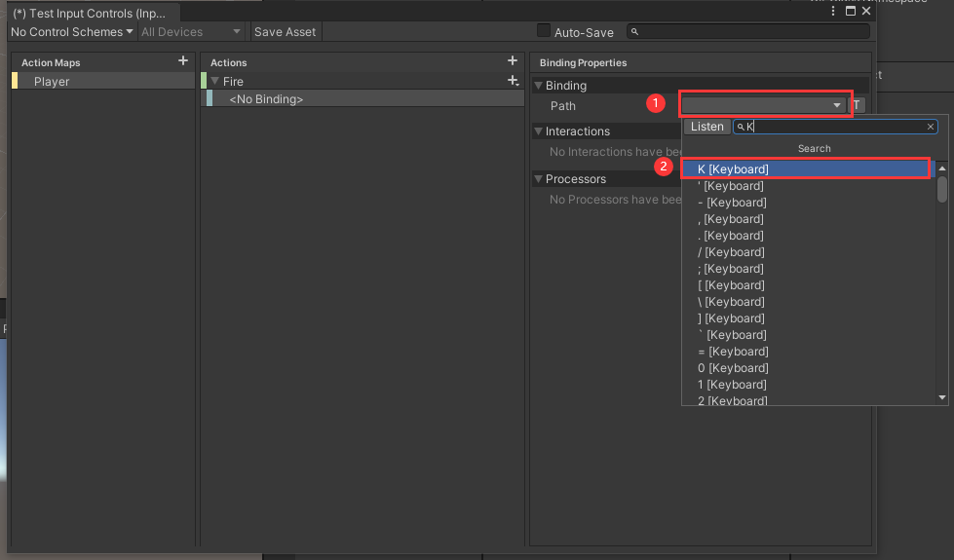The width and height of the screenshot is (954, 560).
Task: Click the scrollbar down arrow in binding list
Action: click(x=942, y=397)
